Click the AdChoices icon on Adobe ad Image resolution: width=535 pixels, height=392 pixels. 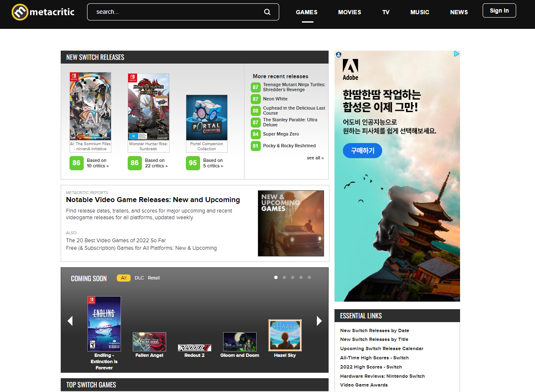point(457,54)
